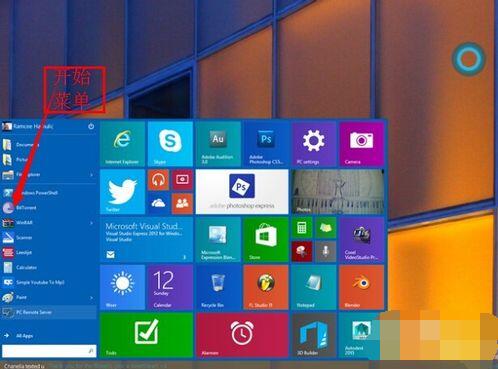This screenshot has height=369, width=498.
Task: Open Paint from the Start list
Action: [49, 297]
